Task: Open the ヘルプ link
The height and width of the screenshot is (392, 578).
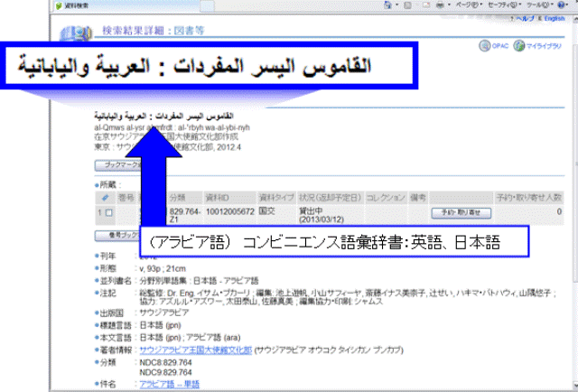Action: (x=525, y=18)
